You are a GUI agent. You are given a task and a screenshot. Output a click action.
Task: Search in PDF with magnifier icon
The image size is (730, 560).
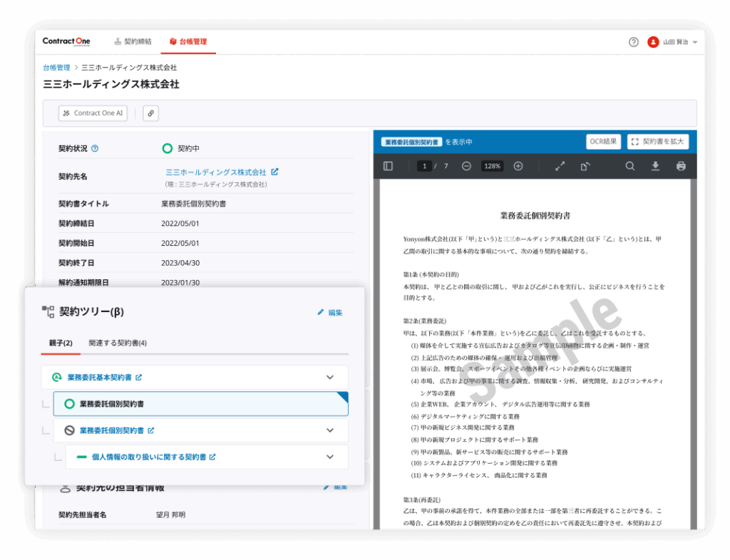coord(630,166)
